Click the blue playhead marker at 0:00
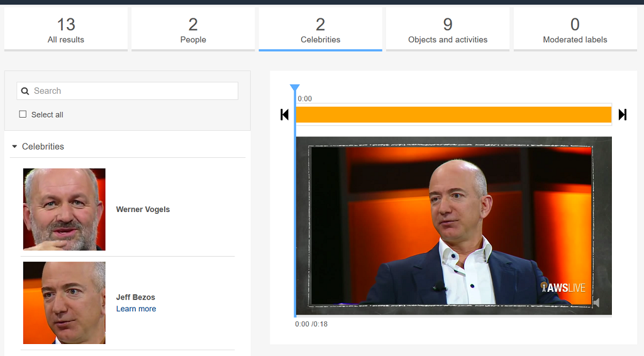644x356 pixels. (294, 88)
